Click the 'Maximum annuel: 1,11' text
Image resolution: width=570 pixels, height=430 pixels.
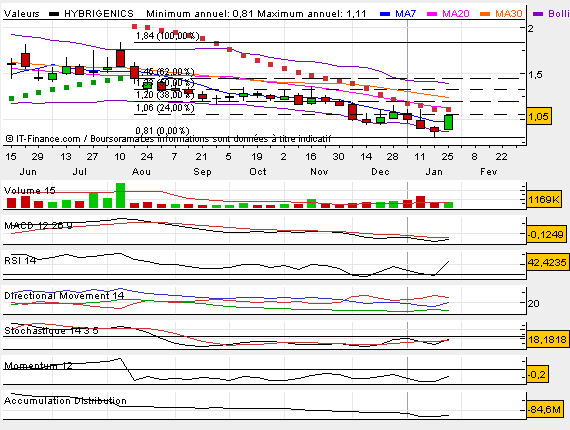(312, 14)
